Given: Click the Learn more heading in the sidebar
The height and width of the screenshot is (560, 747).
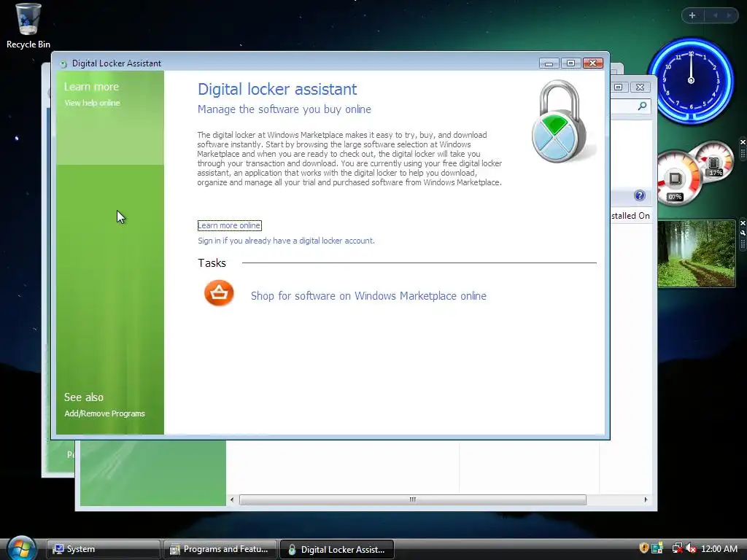Looking at the screenshot, I should click(91, 87).
